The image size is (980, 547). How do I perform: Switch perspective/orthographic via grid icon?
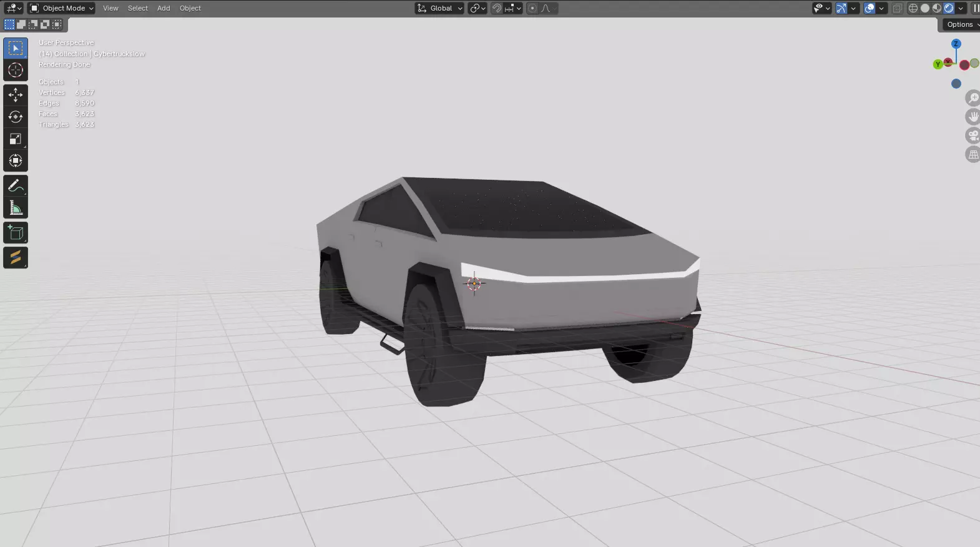point(973,154)
